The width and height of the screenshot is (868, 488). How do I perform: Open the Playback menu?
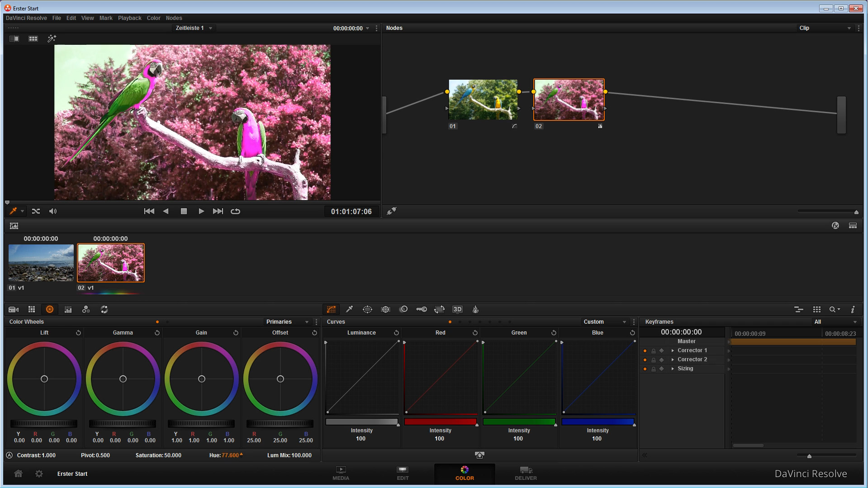pyautogui.click(x=129, y=18)
